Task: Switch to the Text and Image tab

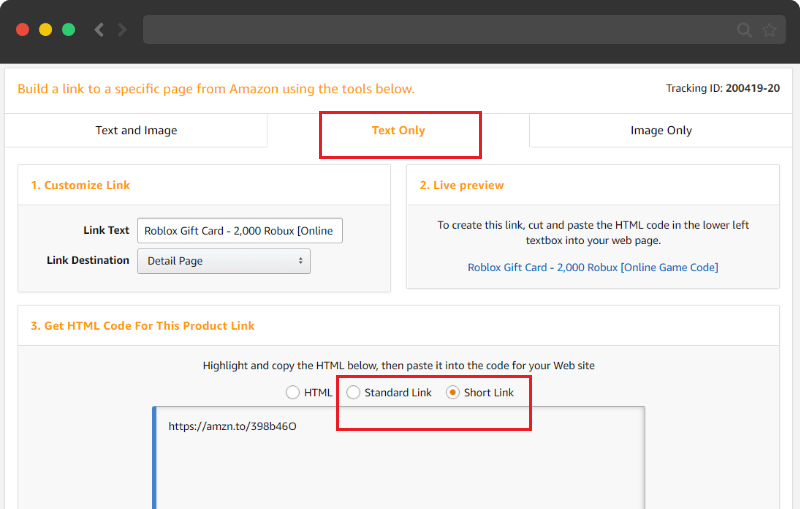Action: point(136,131)
